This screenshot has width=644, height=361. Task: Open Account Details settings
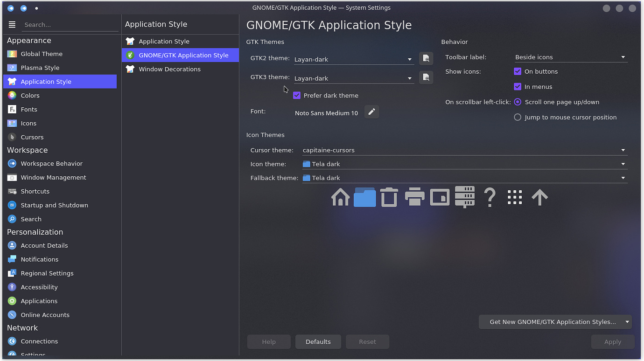[x=60, y=245]
